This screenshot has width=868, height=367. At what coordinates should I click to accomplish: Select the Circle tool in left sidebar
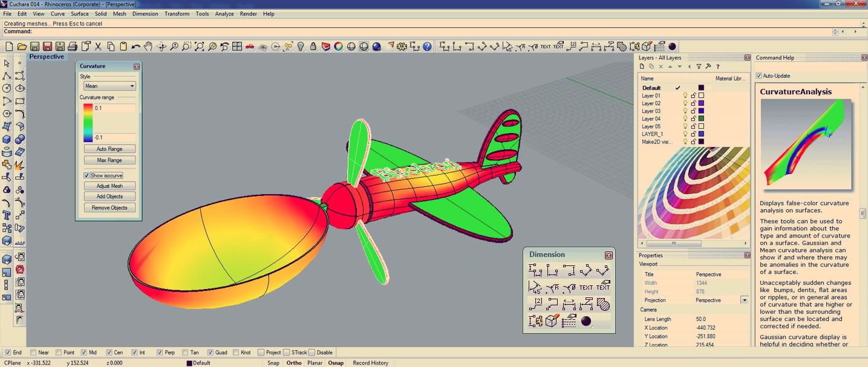tap(7, 88)
